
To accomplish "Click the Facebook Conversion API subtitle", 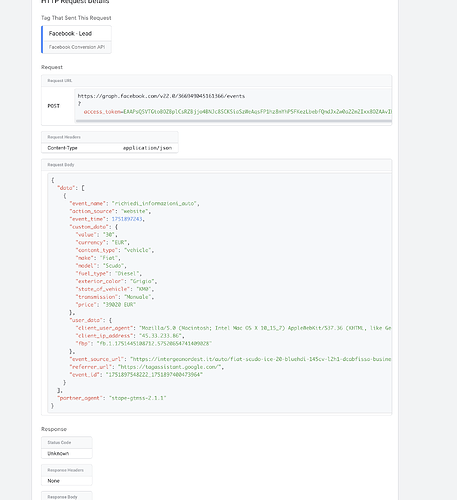I will [x=77, y=47].
